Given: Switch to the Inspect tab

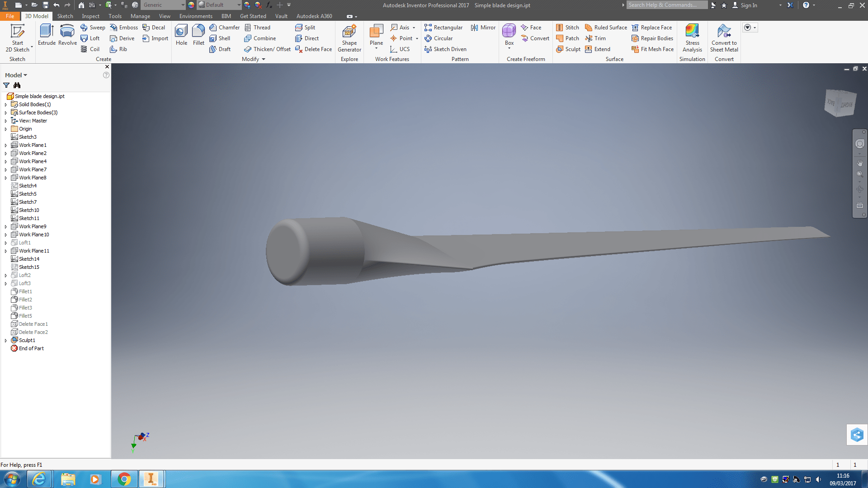Looking at the screenshot, I should click(90, 16).
